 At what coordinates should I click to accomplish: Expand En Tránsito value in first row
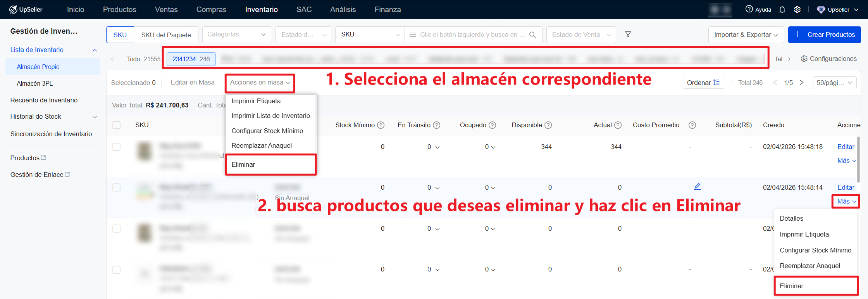437,147
